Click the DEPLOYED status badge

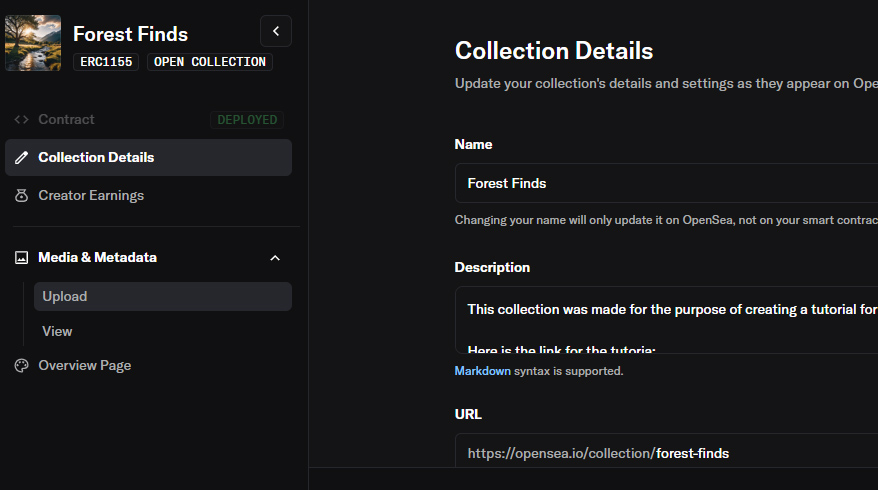point(246,120)
